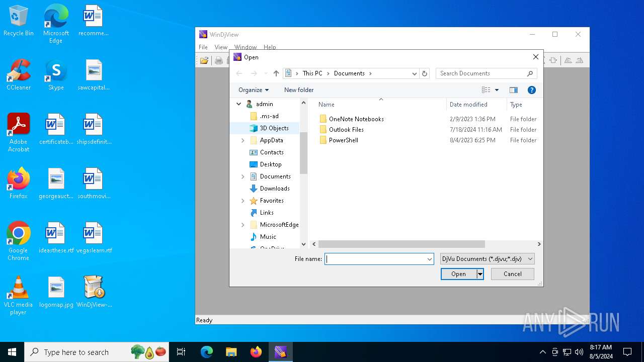The width and height of the screenshot is (644, 362).
Task: Select the logomap.jpg desktop file
Action: coord(56,292)
